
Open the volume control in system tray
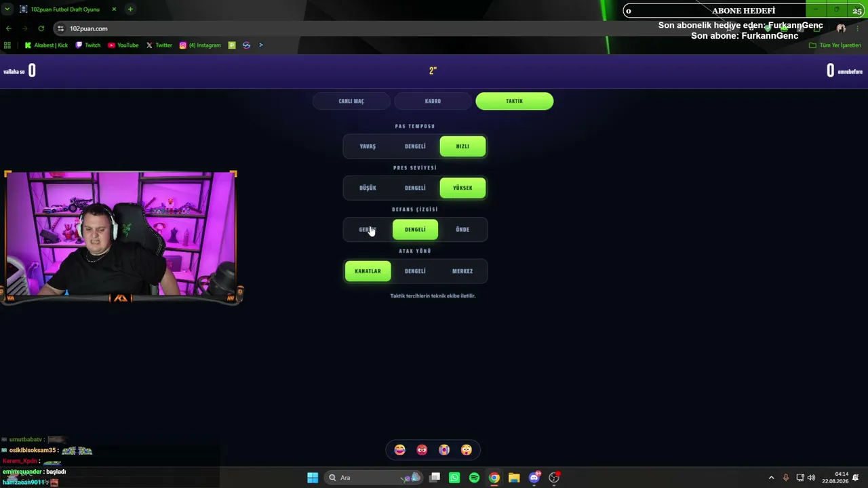pos(812,478)
